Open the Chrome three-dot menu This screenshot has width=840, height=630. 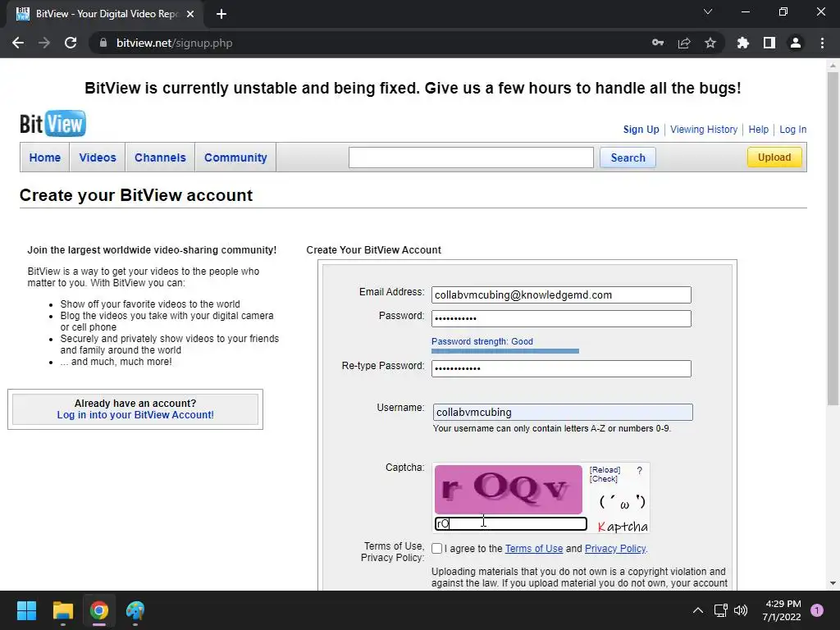[x=822, y=43]
